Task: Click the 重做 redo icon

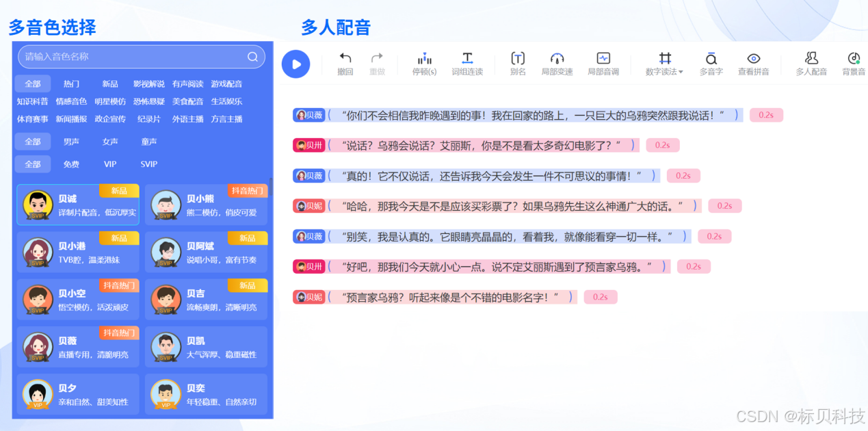Action: pos(377,58)
